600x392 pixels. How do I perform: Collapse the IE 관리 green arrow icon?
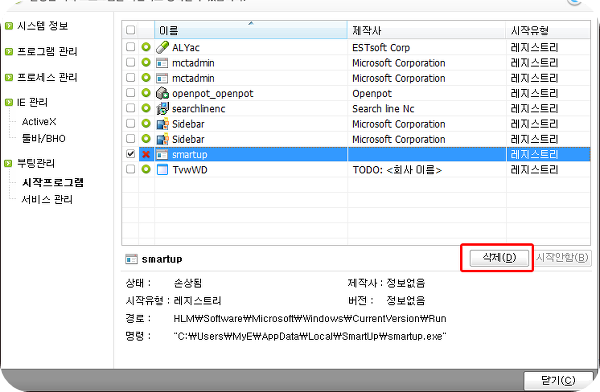tap(9, 103)
